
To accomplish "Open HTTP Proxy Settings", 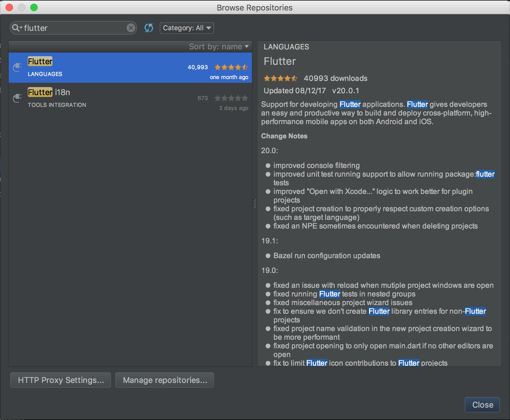I will [61, 380].
